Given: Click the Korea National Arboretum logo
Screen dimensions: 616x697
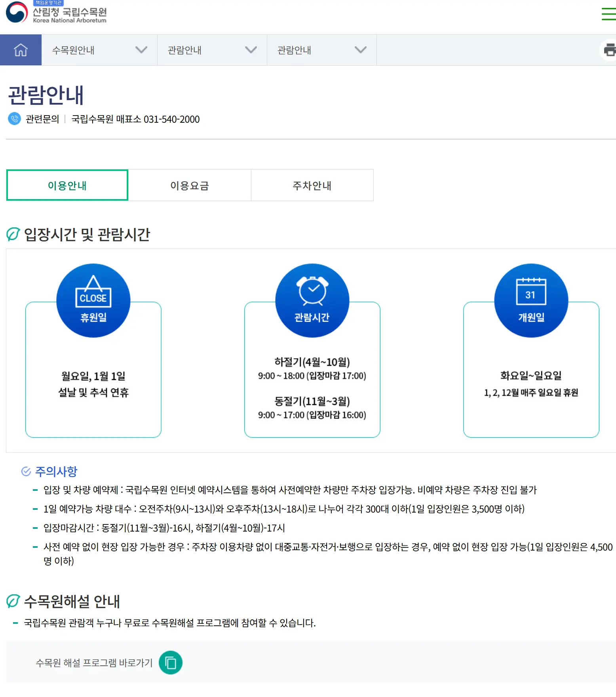Looking at the screenshot, I should [56, 13].
